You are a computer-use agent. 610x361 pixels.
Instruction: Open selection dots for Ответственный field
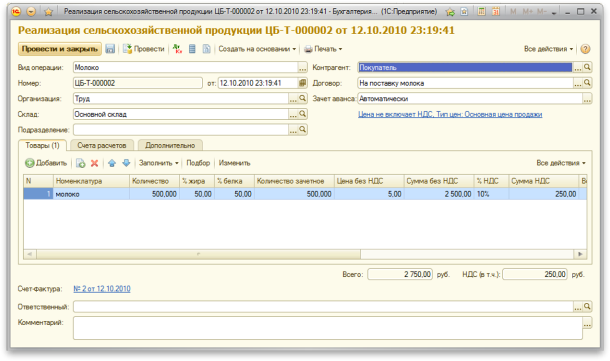tap(578, 307)
